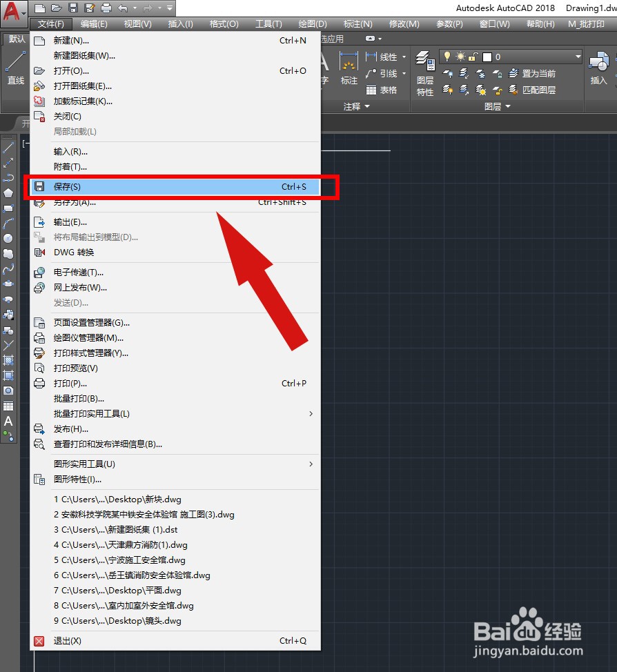Choose 打开(O)... menu entry
The height and width of the screenshot is (672, 617).
pos(175,70)
